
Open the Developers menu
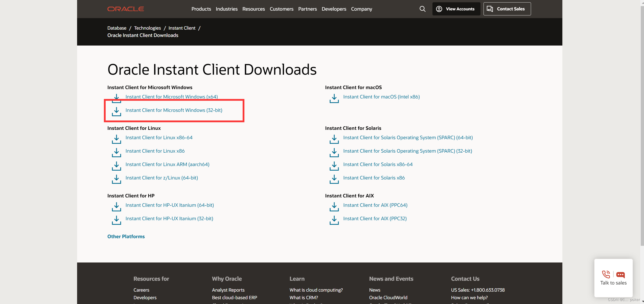334,9
